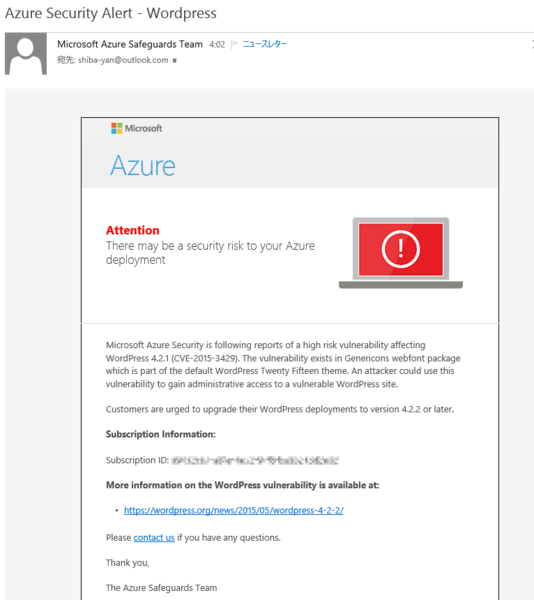Screen dimensions: 534x600
Task: Click the 宛先 recipient label
Action: 66,60
